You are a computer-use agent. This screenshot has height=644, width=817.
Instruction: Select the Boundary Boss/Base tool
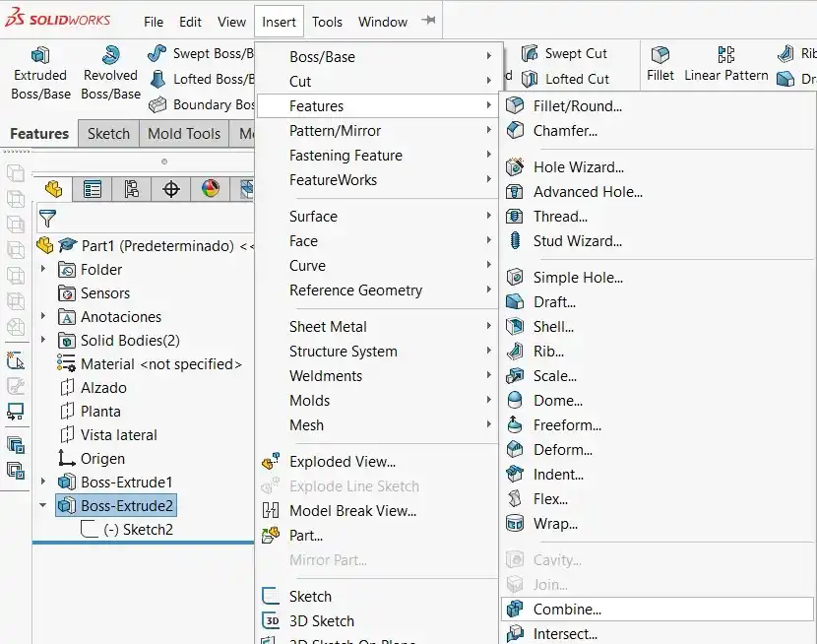[201, 104]
